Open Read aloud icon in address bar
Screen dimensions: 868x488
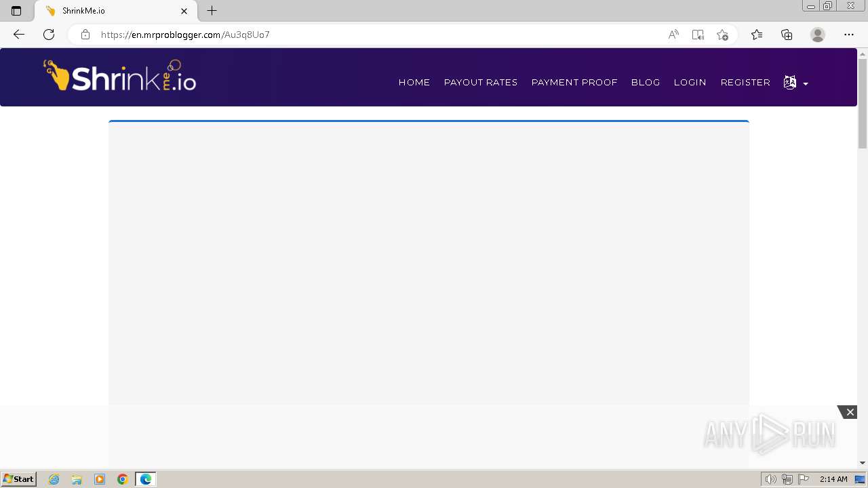(673, 35)
